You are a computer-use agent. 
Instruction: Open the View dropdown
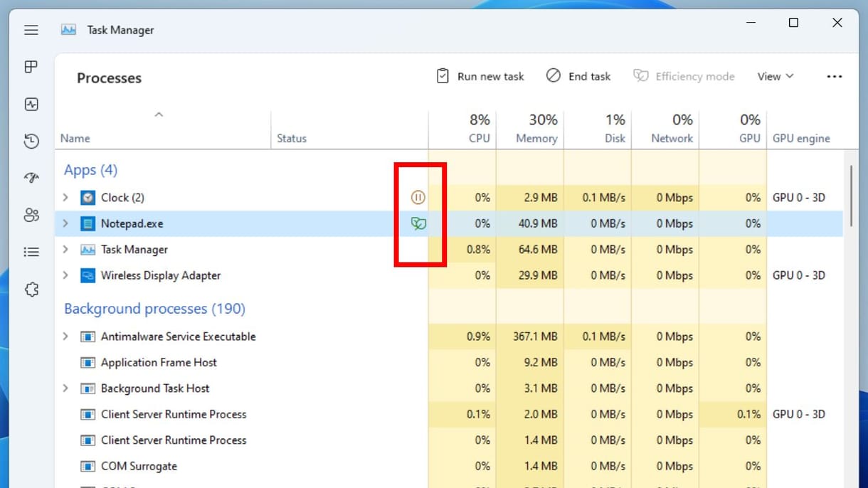tap(776, 76)
